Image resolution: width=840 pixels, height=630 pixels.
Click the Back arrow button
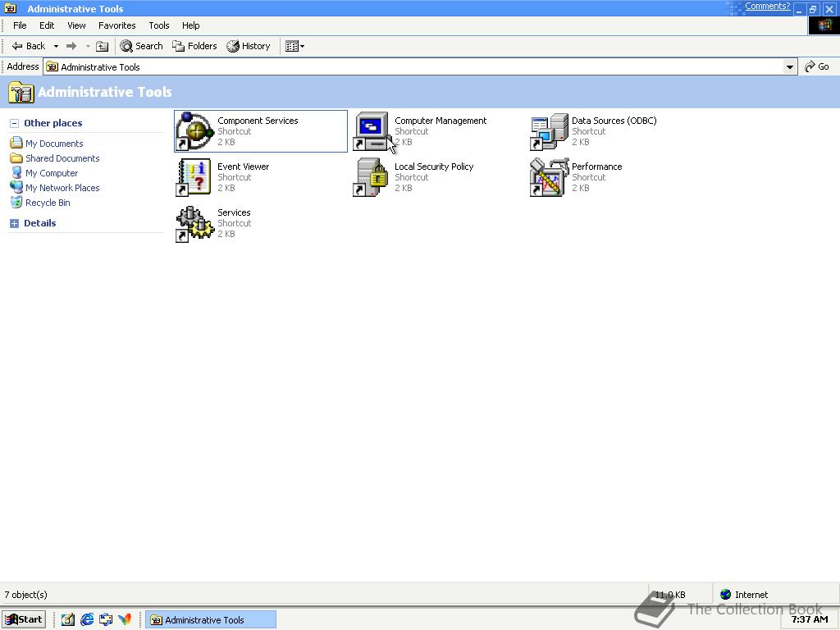click(28, 46)
